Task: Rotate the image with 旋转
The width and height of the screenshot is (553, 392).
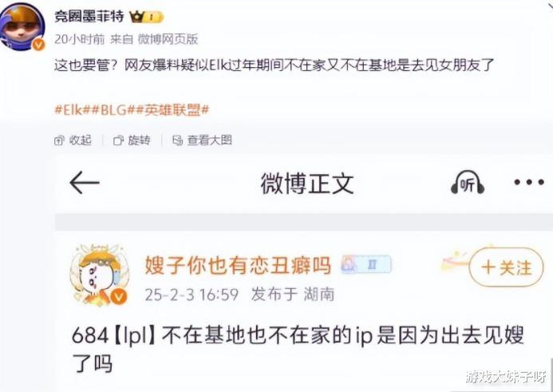Action: tap(132, 141)
